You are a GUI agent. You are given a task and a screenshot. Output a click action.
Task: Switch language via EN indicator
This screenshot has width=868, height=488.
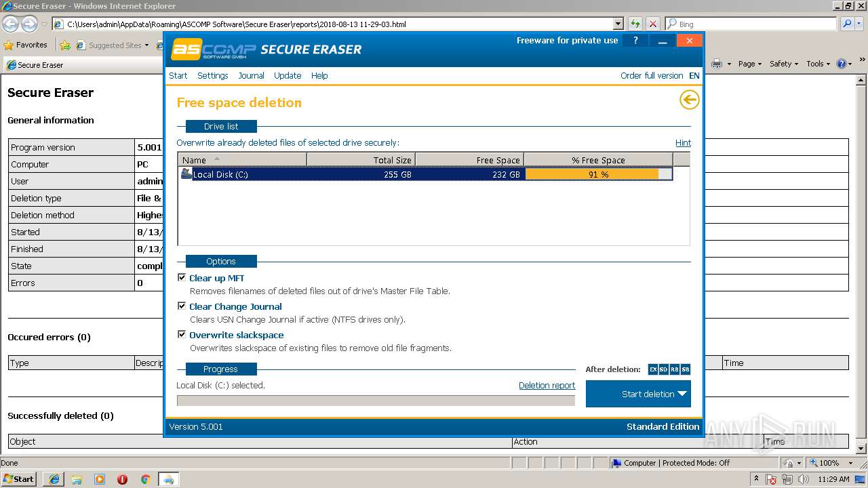(694, 75)
